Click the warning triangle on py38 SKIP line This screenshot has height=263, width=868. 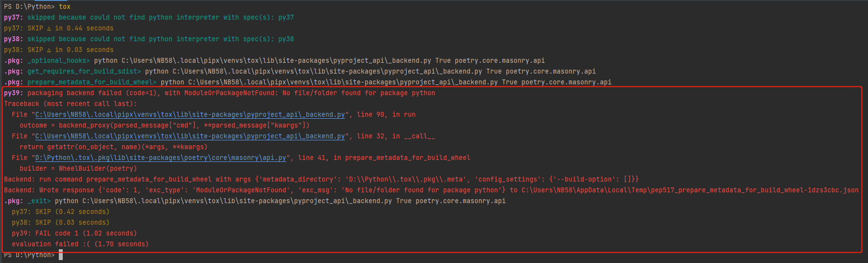(49, 50)
